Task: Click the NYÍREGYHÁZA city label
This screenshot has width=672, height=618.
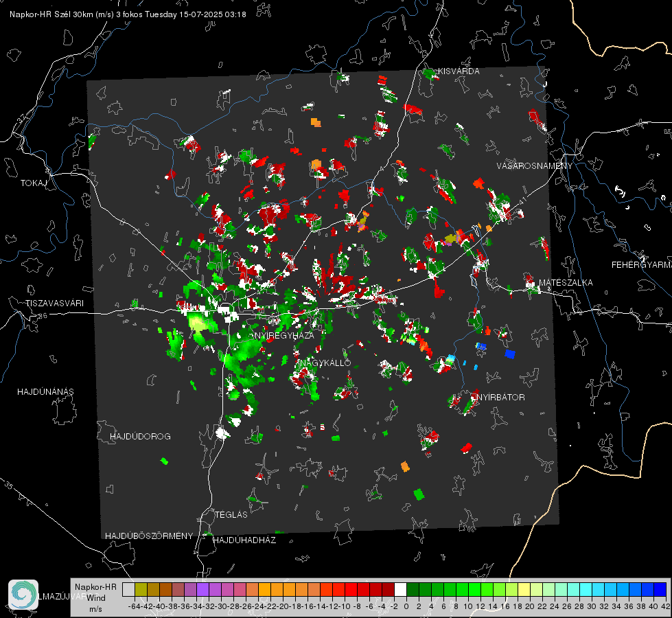Action: coord(284,335)
